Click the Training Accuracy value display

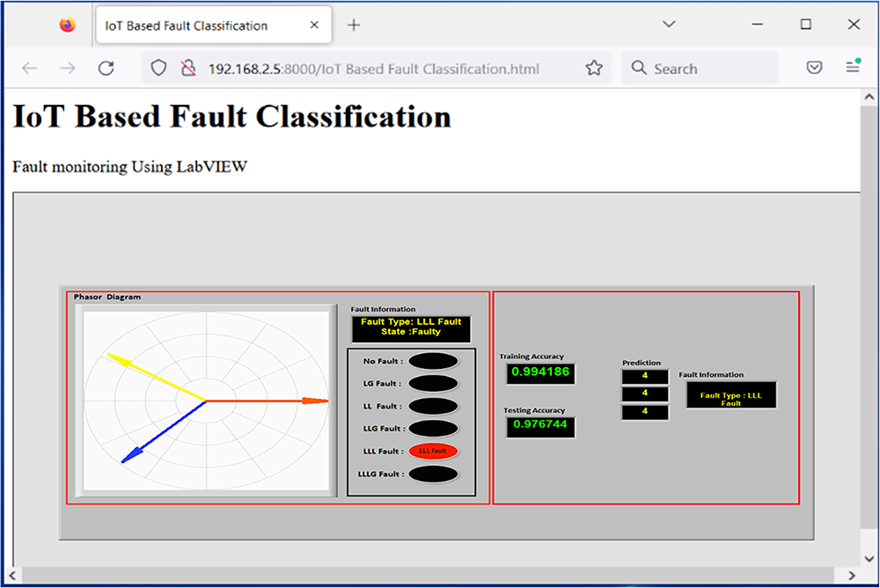(x=539, y=372)
